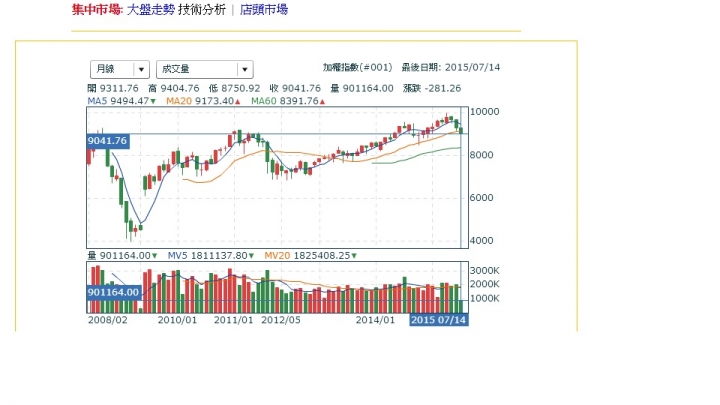Select the 技術分析 tab
This screenshot has width=720, height=405.
[202, 10]
